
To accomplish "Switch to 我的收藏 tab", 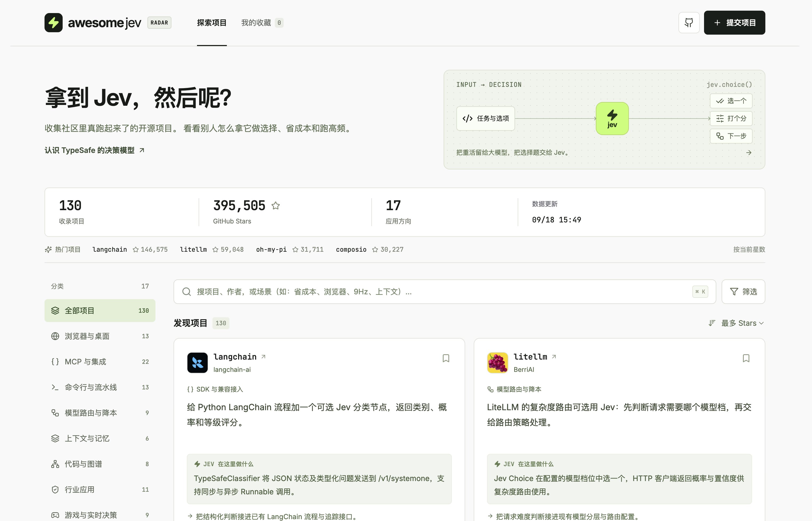I will point(262,23).
